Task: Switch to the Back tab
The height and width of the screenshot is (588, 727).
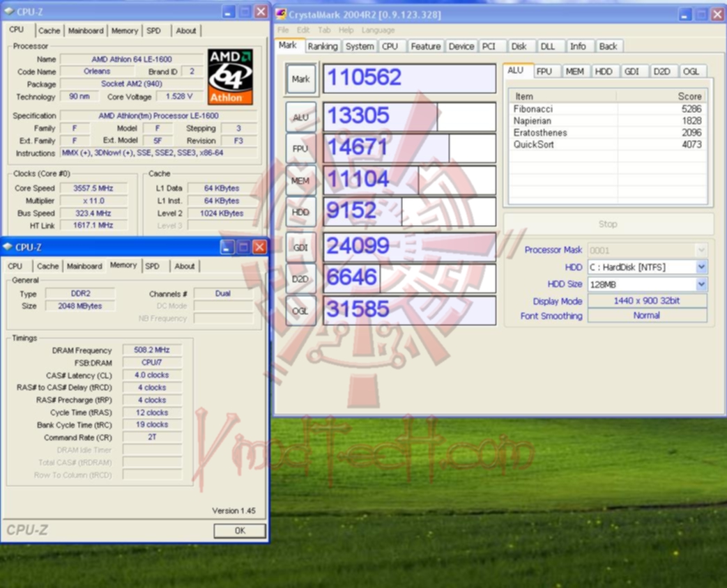Action: point(608,47)
